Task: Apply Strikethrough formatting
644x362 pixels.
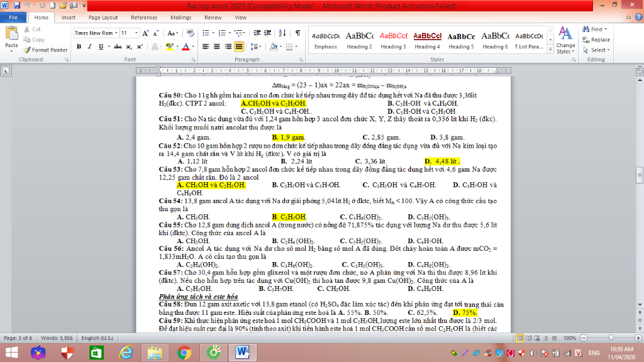Action: tap(118, 47)
